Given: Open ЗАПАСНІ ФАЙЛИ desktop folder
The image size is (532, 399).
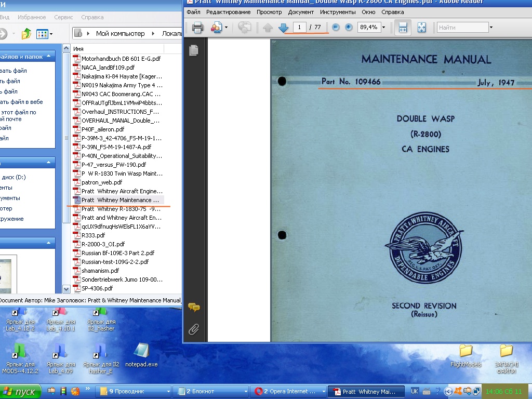Looking at the screenshot, I should 506,359.
